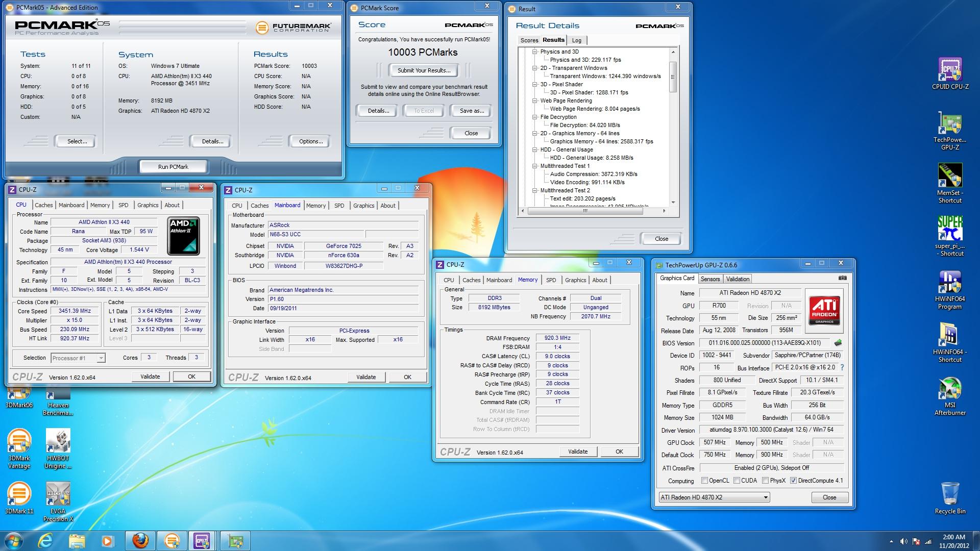
Task: Launch Internet Explorer from taskbar
Action: pyautogui.click(x=46, y=540)
